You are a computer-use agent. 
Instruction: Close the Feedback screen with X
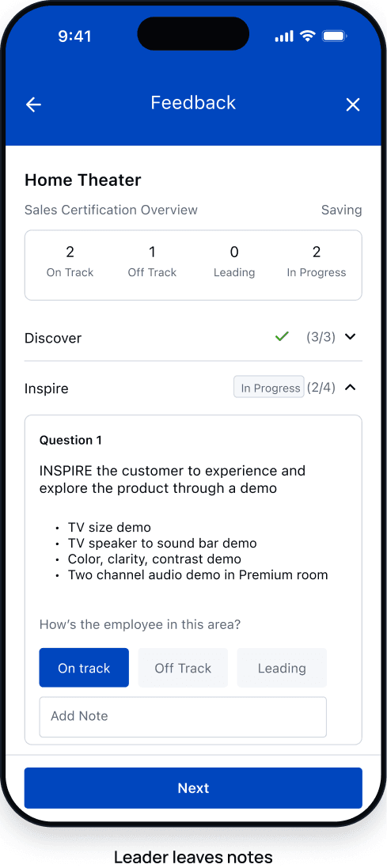click(x=353, y=104)
